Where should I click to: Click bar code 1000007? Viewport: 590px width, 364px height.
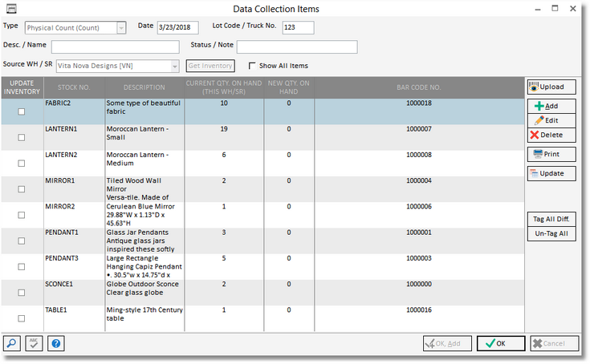tap(419, 129)
